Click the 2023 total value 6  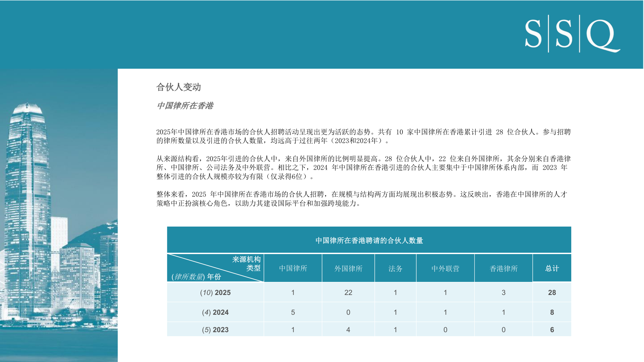pos(552,329)
